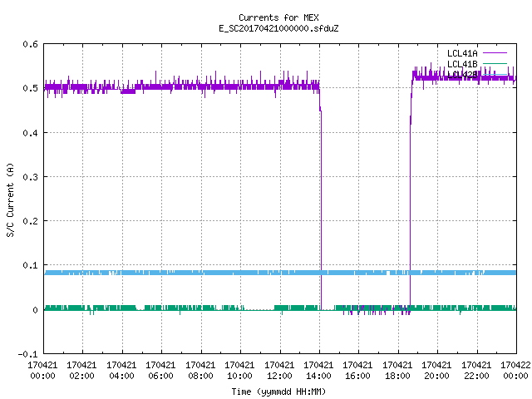The width and height of the screenshot is (532, 399).
Task: Click the y-axis tick value 0.5
Action: click(x=30, y=88)
